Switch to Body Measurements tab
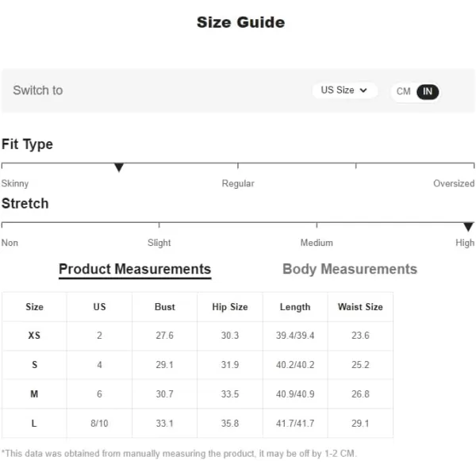 point(350,269)
